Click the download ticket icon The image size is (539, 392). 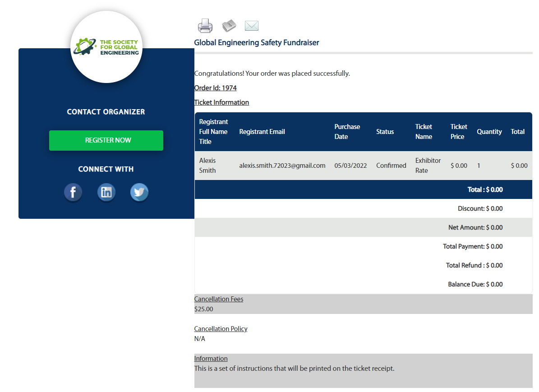pos(229,25)
